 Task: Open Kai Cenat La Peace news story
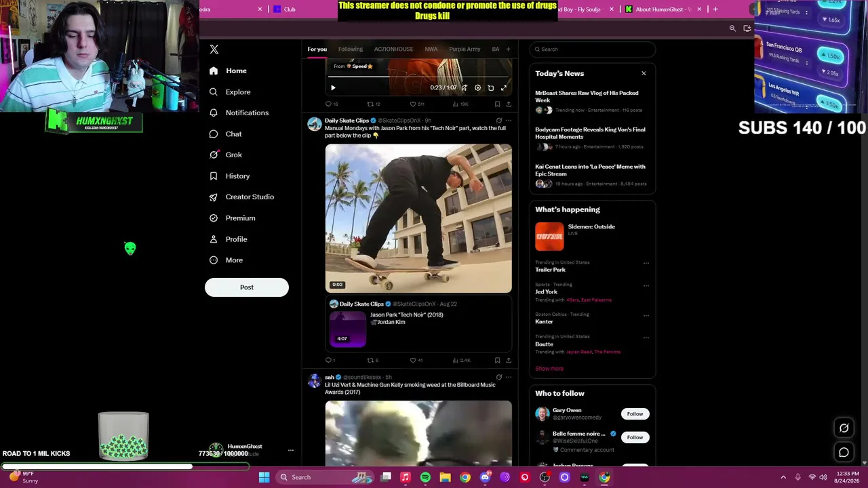point(592,174)
